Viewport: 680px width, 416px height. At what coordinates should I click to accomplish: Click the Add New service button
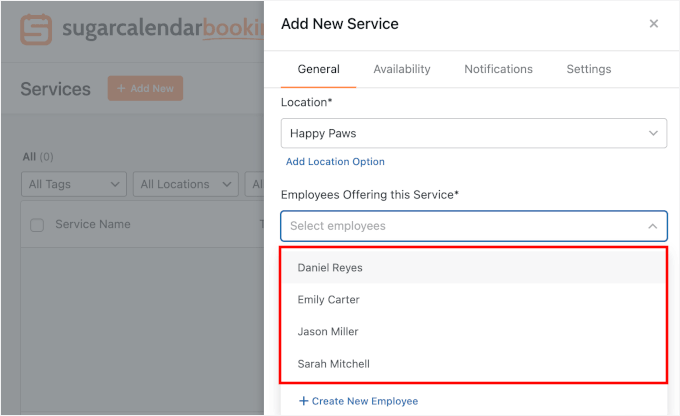coord(145,88)
